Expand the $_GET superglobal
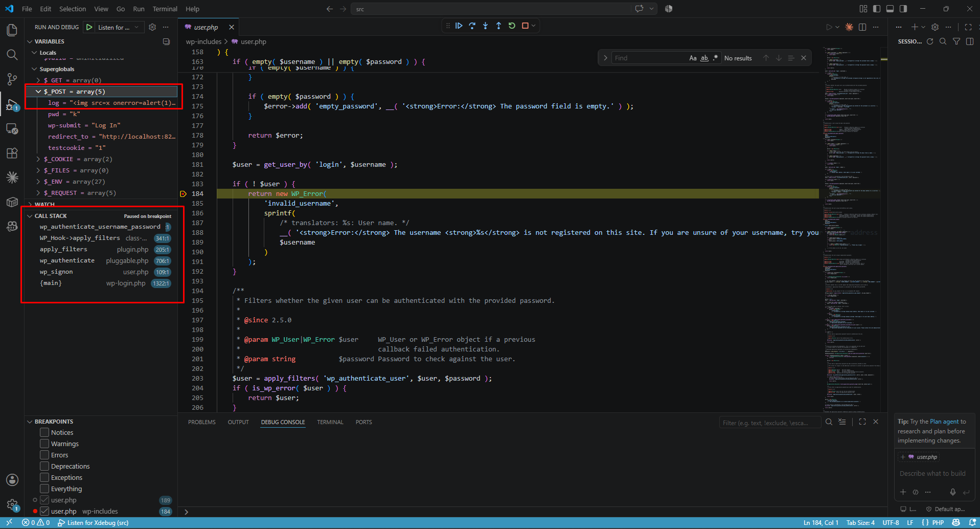This screenshot has width=980, height=529. (38, 80)
